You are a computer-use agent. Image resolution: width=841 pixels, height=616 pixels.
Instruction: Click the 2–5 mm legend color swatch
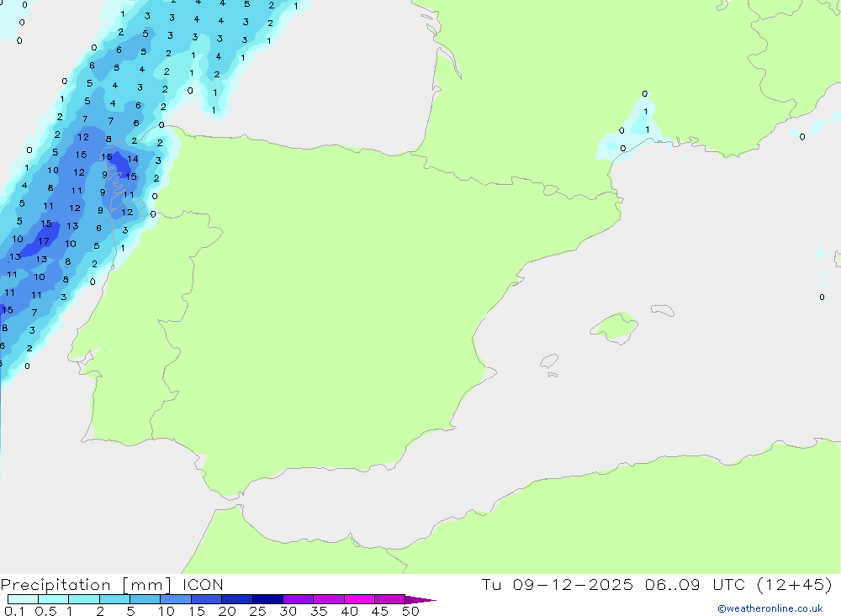114,599
